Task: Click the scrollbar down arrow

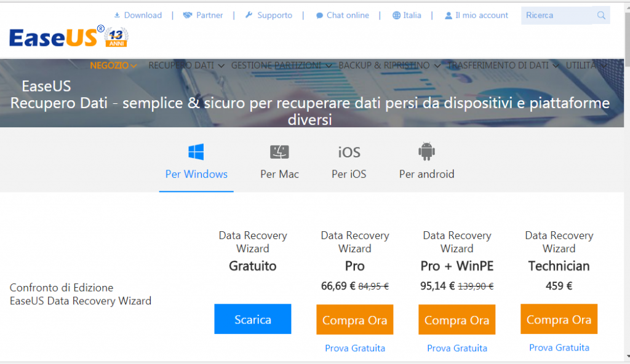Action: (x=627, y=357)
